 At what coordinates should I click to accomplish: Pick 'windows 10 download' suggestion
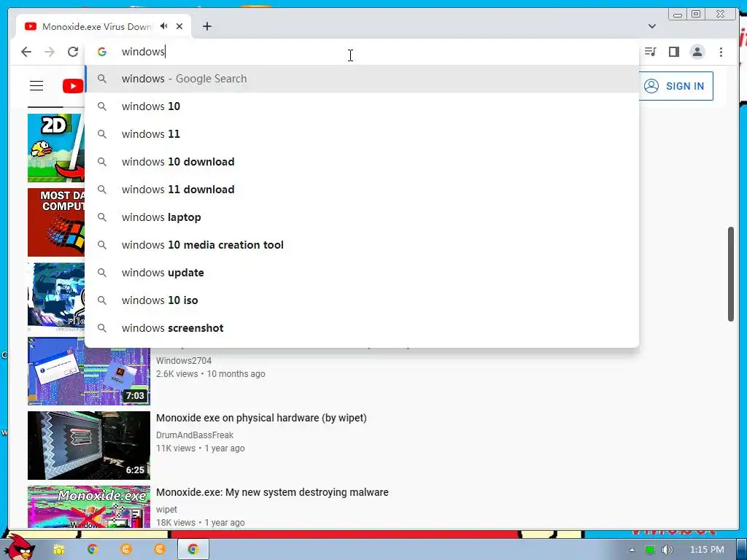tap(362, 161)
